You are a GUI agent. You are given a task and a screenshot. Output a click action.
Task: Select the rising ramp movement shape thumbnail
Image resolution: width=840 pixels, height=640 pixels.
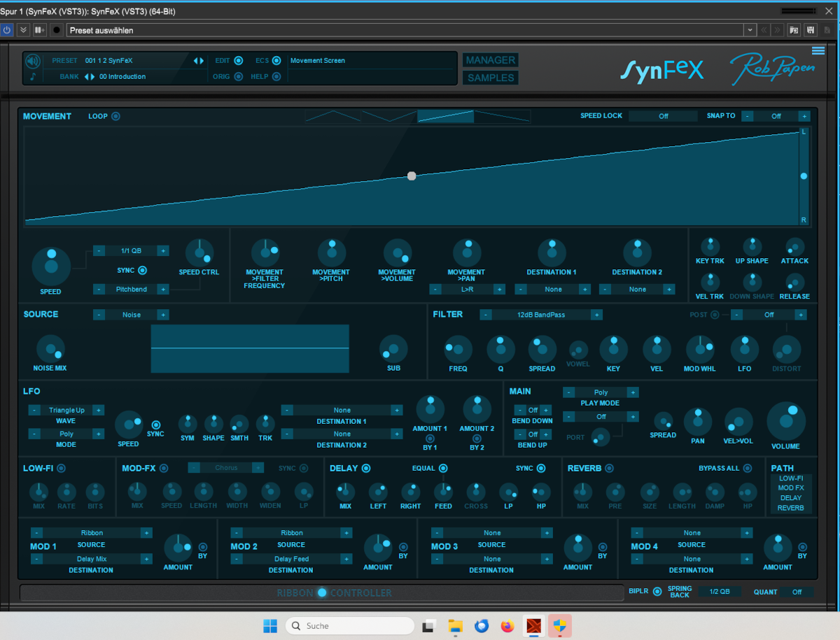(x=446, y=116)
